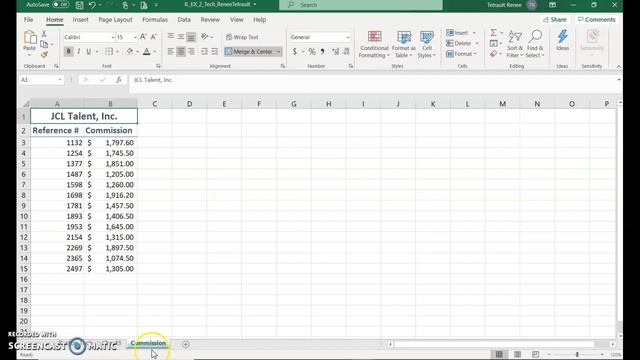Click the AutoSum sigma icon

point(493,32)
